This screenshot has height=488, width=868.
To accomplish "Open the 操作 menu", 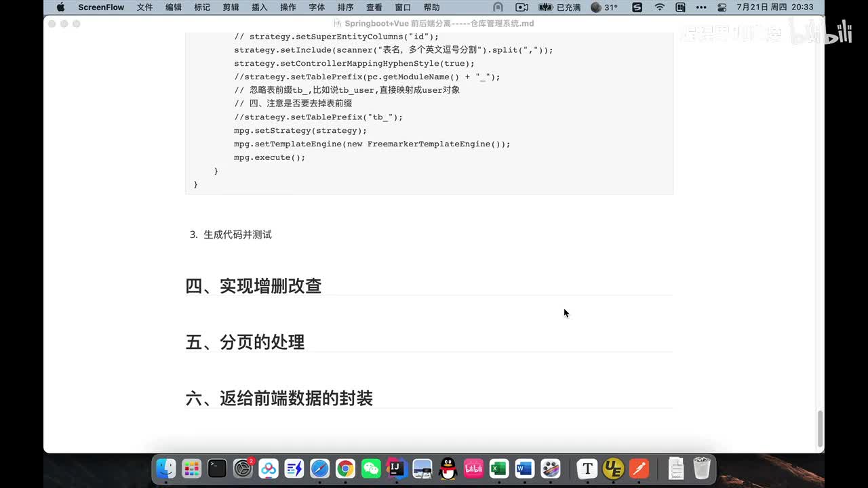I will (288, 7).
